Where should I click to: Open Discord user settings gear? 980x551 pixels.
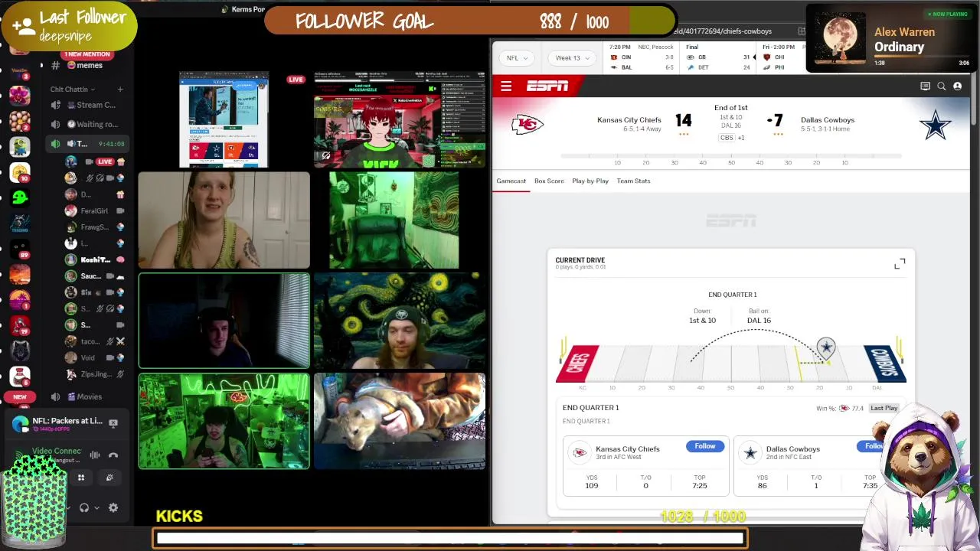pyautogui.click(x=113, y=507)
